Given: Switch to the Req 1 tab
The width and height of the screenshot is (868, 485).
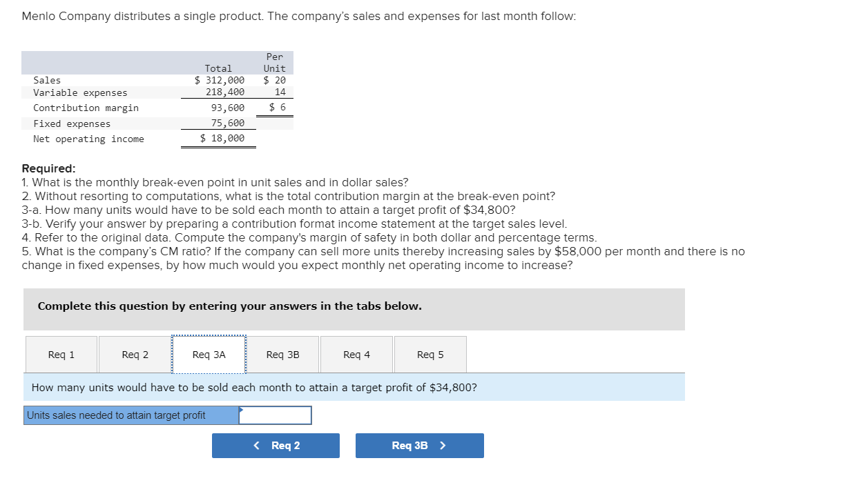Looking at the screenshot, I should (x=61, y=354).
